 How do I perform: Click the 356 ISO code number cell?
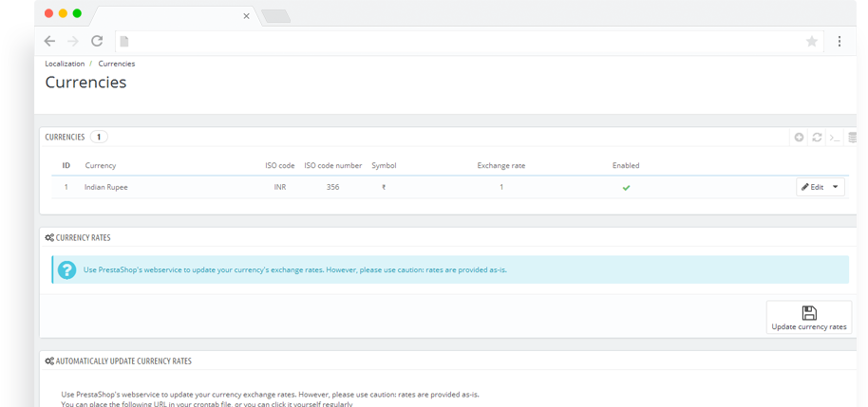pyautogui.click(x=332, y=187)
